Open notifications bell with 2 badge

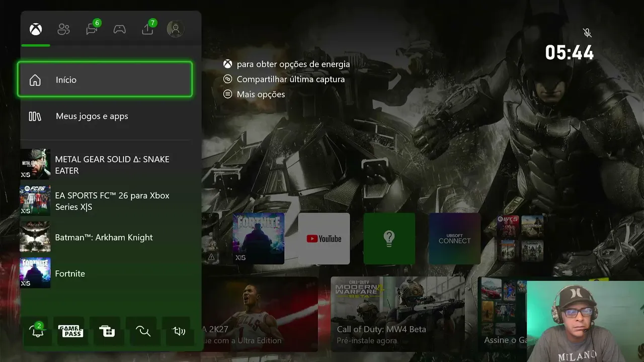coord(37,330)
